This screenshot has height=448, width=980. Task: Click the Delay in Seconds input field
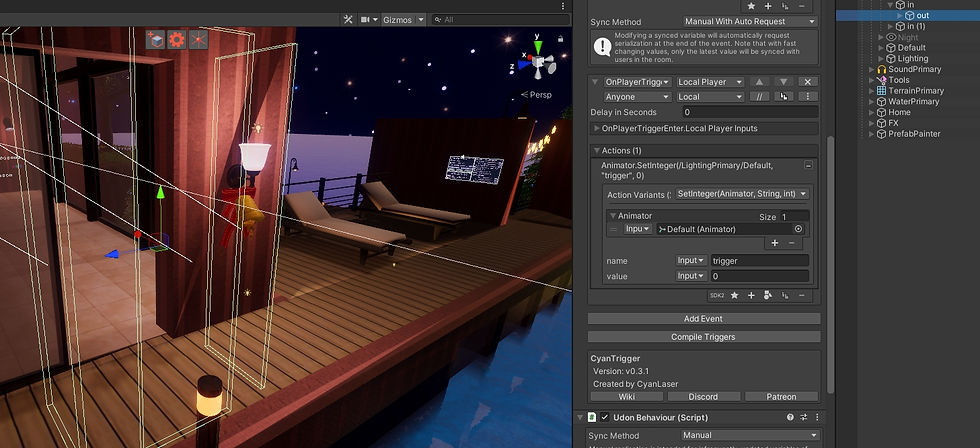pyautogui.click(x=750, y=112)
